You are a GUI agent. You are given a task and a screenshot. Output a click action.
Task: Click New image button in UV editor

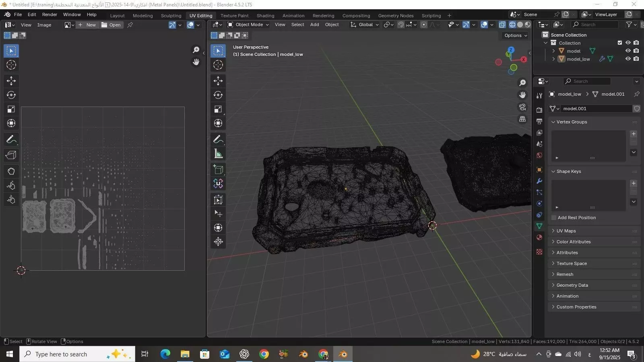[87, 25]
